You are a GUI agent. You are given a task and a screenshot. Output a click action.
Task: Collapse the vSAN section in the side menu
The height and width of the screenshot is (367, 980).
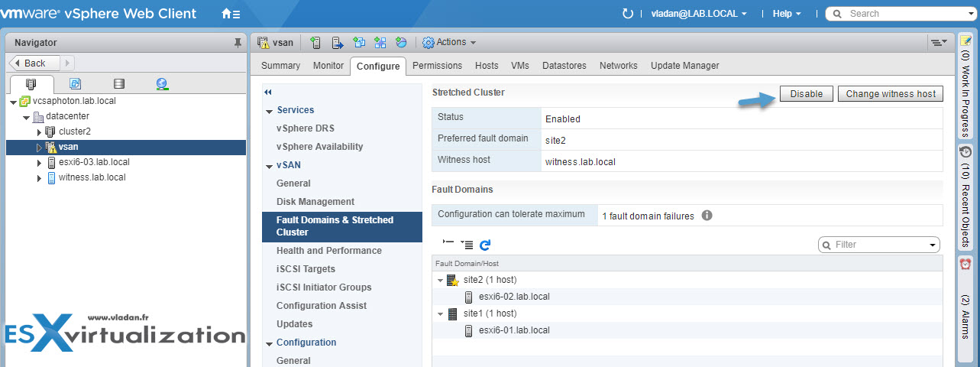point(269,166)
